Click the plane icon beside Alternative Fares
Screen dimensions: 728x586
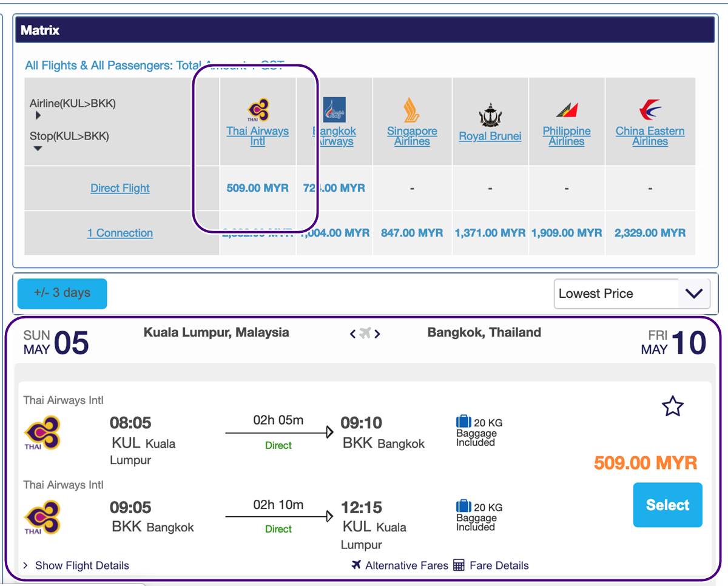point(357,565)
